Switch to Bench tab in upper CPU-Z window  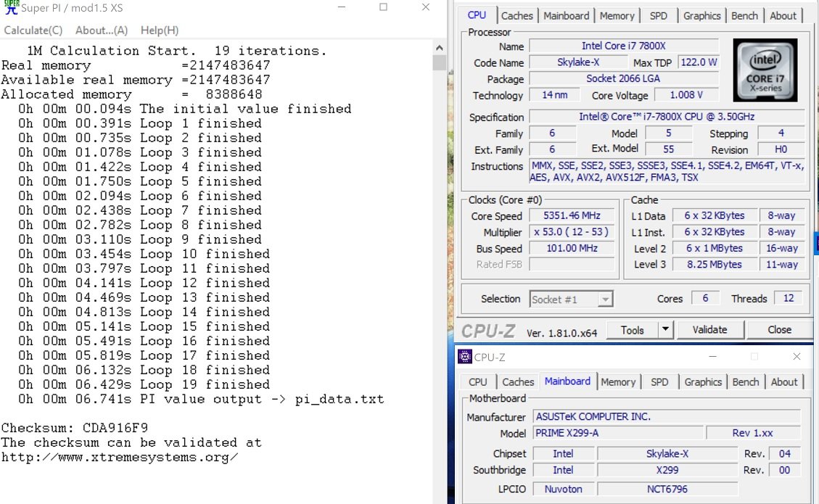click(744, 16)
